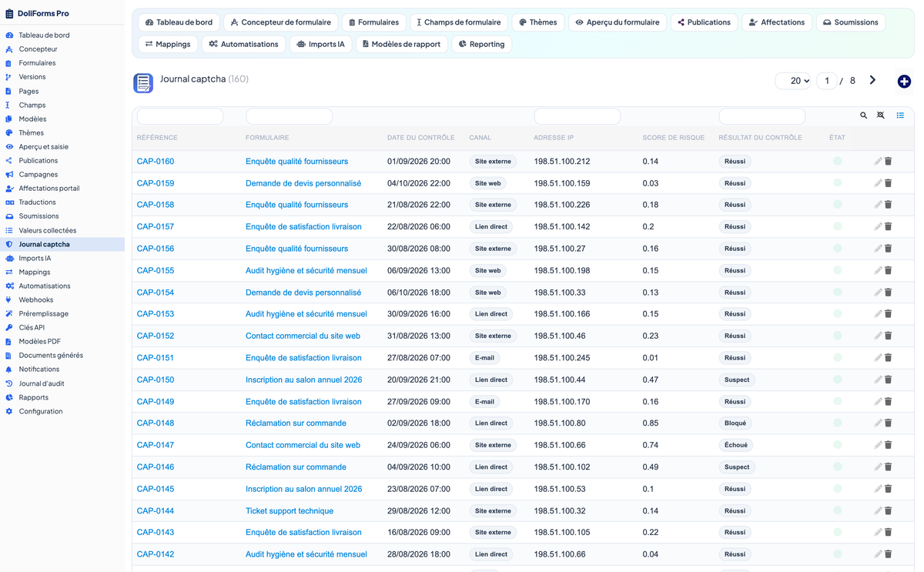Screen dimensions: 924x572
Task: Open the Concepteur de formulaire tab
Action: click(x=281, y=22)
